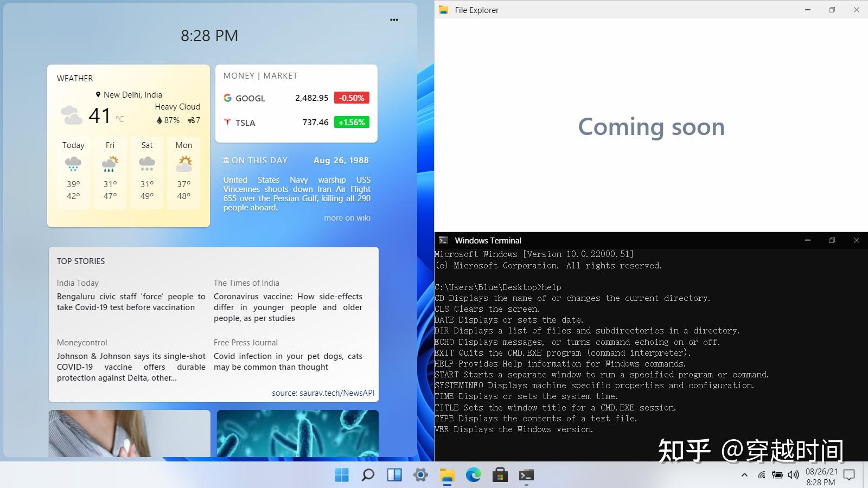
Task: Open File Explorer from the taskbar
Action: point(447,475)
